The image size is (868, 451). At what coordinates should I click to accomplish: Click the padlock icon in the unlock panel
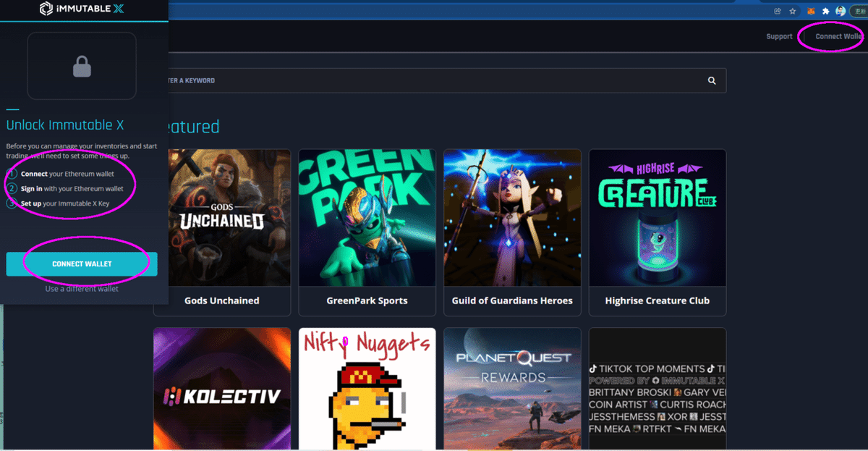point(82,67)
